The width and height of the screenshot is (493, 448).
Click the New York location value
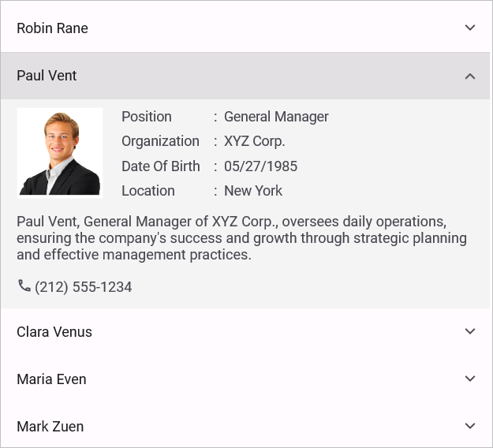pyautogui.click(x=253, y=191)
